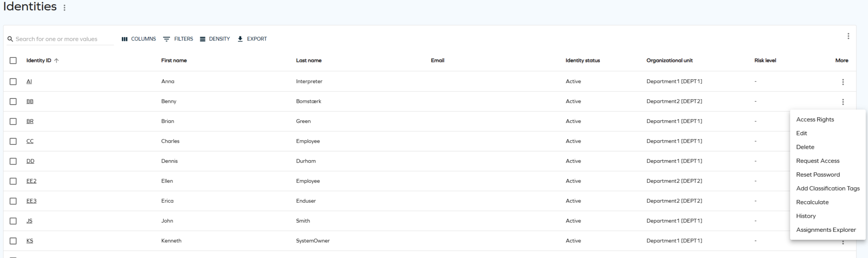Viewport: 868px width, 258px height.
Task: Click the search magnifier icon
Action: coord(10,39)
